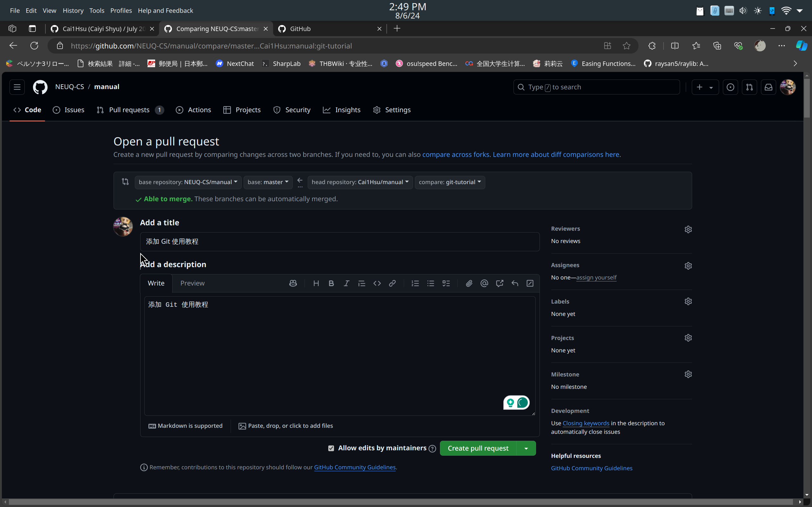The width and height of the screenshot is (812, 507).
Task: Insert a numbered list using toolbar icon
Action: 415,283
